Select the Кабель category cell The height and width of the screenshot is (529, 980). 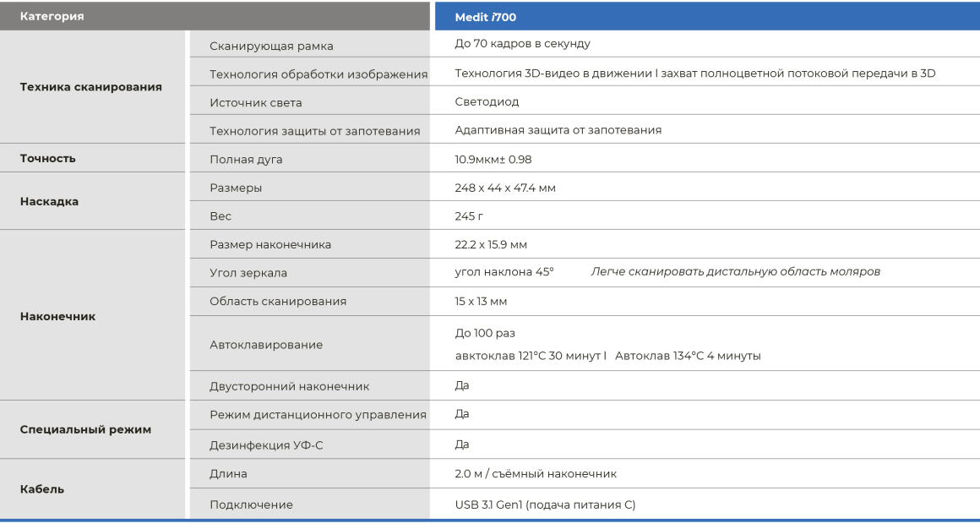click(92, 489)
